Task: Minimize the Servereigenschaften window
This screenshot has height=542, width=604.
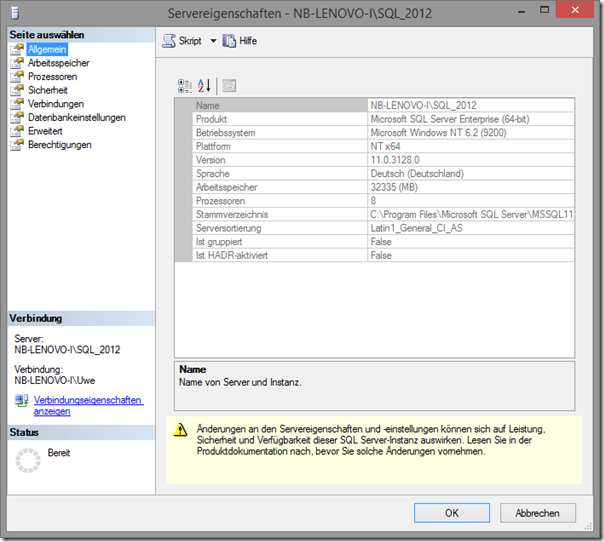Action: [522, 12]
